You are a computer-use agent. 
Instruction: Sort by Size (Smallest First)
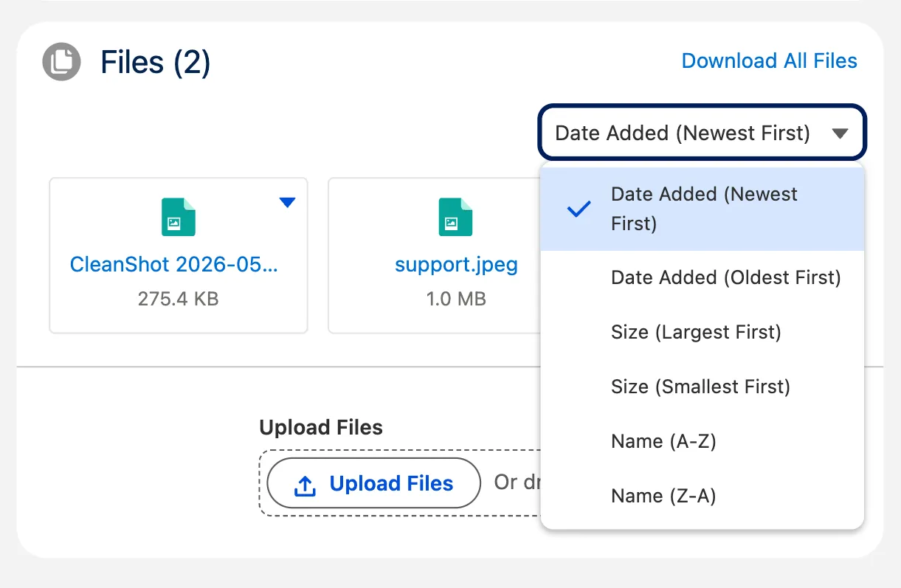702,387
